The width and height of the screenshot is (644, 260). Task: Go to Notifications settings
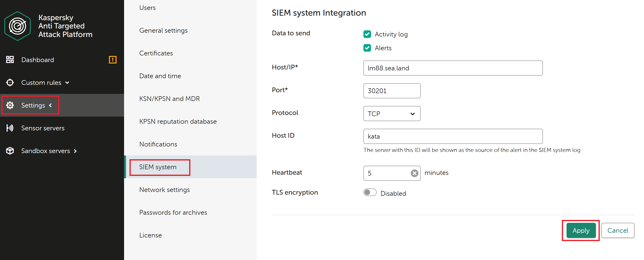tap(158, 144)
